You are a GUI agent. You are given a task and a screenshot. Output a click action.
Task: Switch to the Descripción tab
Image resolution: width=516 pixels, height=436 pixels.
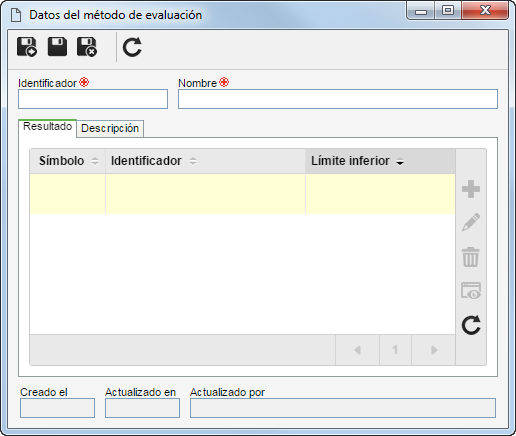point(110,128)
